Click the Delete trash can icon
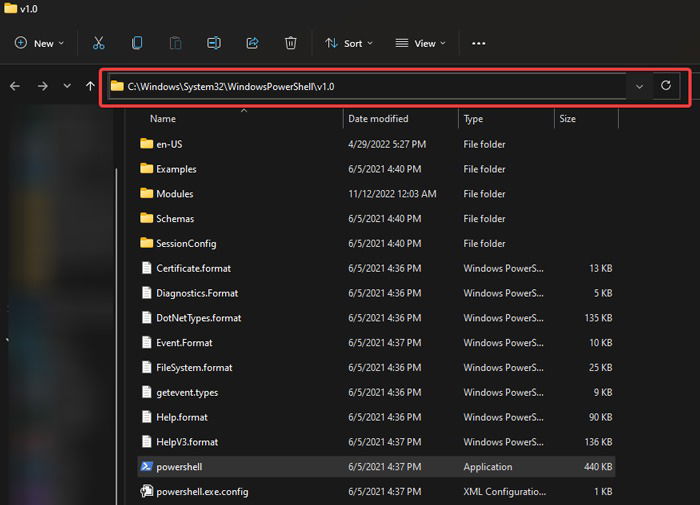This screenshot has height=505, width=700. [291, 43]
